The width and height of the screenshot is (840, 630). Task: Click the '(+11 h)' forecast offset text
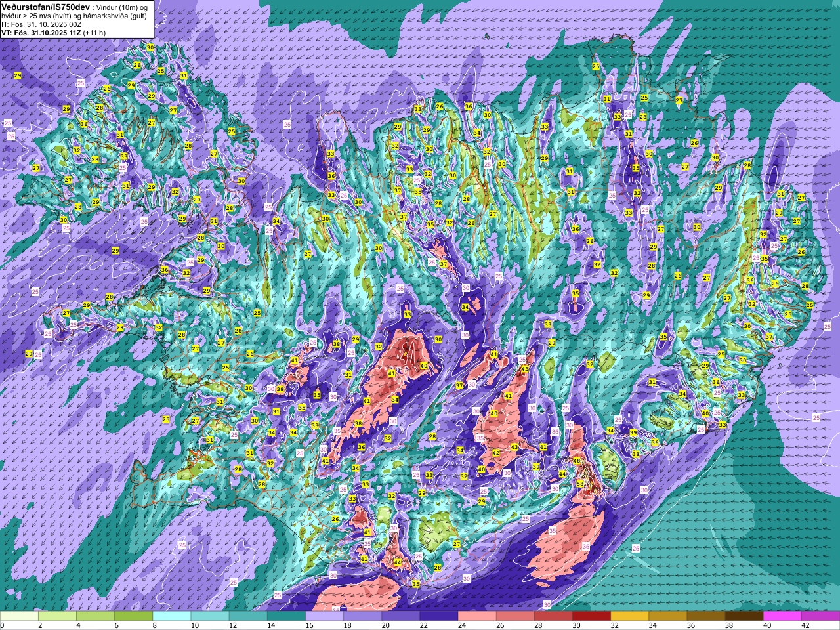point(94,33)
